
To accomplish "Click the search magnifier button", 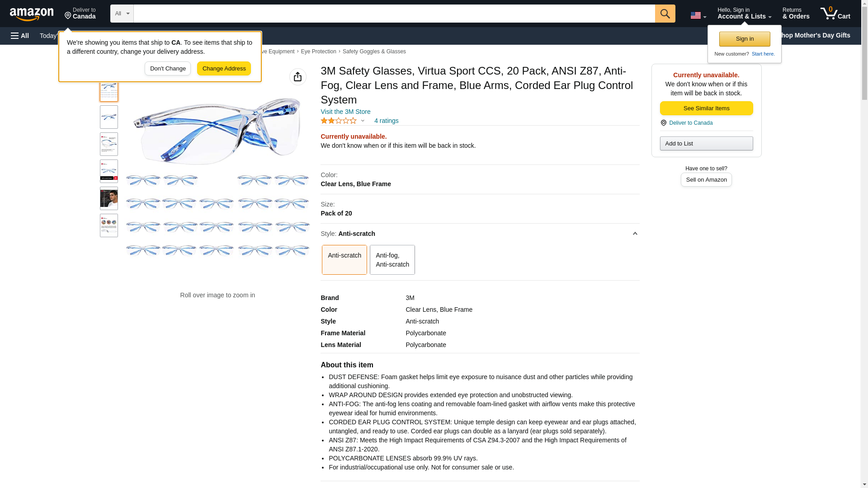I will click(x=665, y=14).
